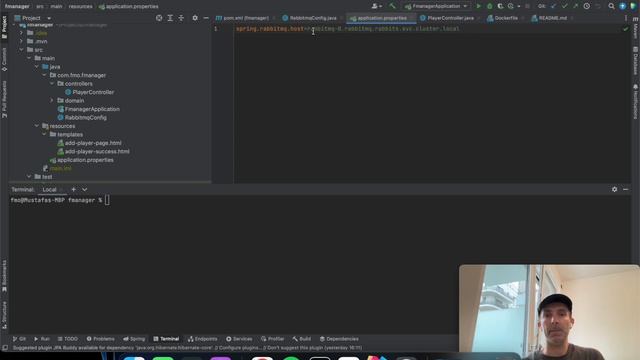Collapse the templates folder
Screen dimensions: 640x360
point(44,134)
